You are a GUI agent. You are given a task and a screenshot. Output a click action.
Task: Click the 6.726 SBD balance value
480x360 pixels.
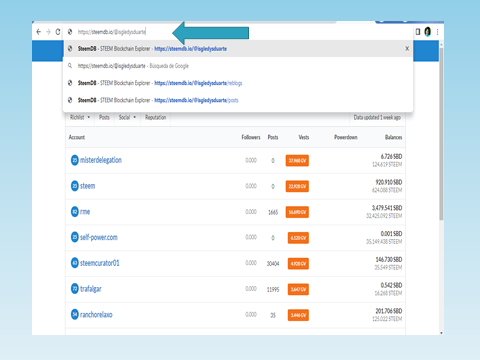pos(391,156)
